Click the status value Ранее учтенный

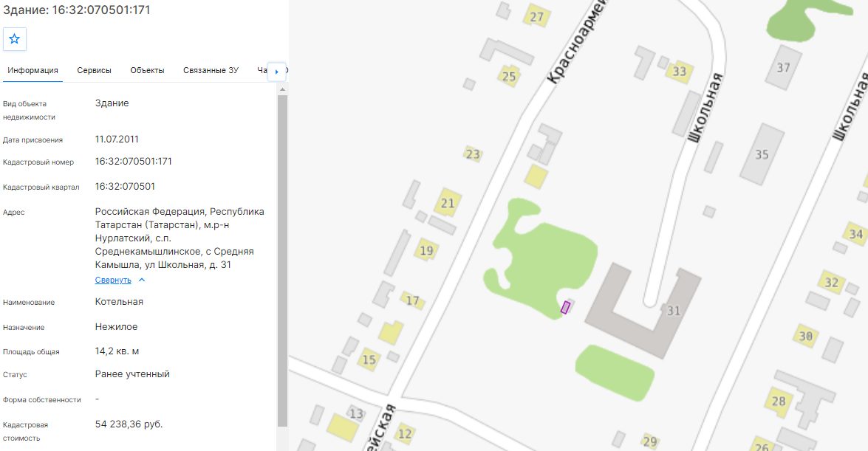coord(132,374)
